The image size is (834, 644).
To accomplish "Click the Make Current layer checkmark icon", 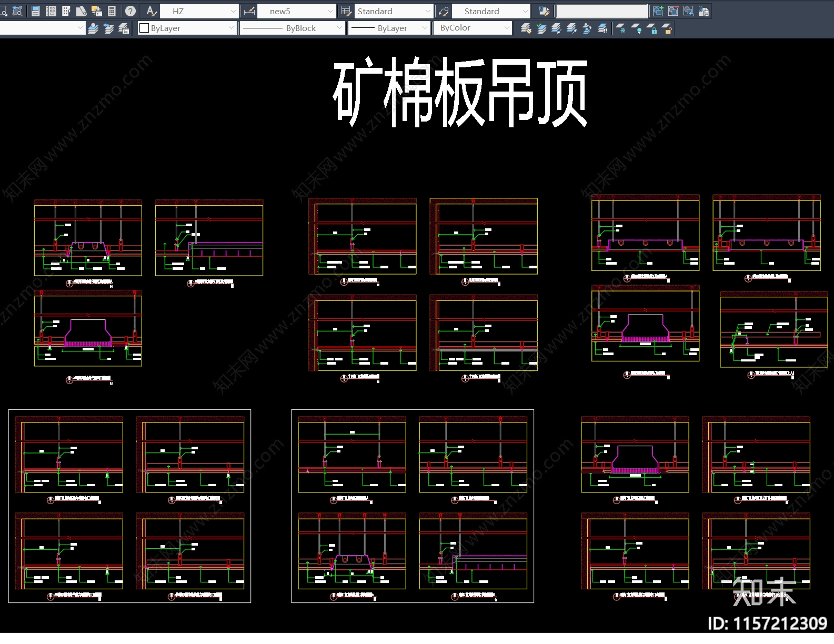I will [541, 28].
